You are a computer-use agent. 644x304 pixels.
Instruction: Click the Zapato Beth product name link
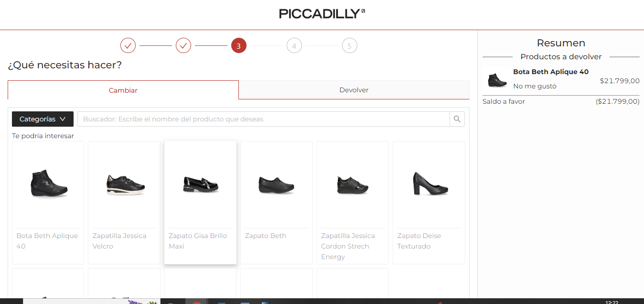pos(266,236)
